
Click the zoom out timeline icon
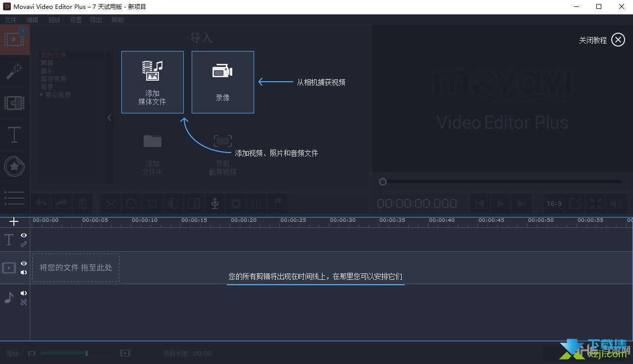click(x=32, y=353)
